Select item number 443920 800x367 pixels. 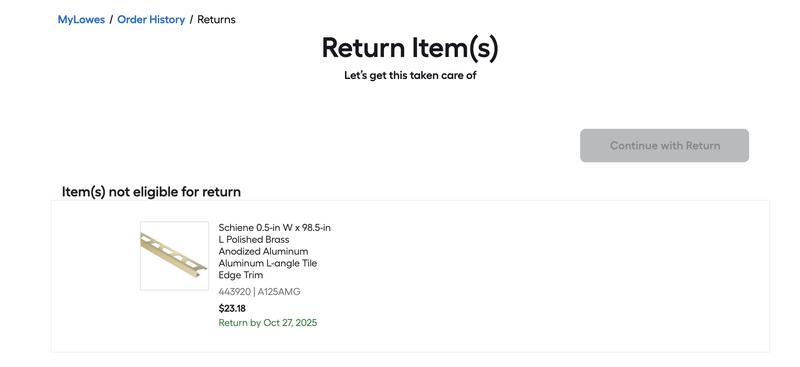point(235,292)
